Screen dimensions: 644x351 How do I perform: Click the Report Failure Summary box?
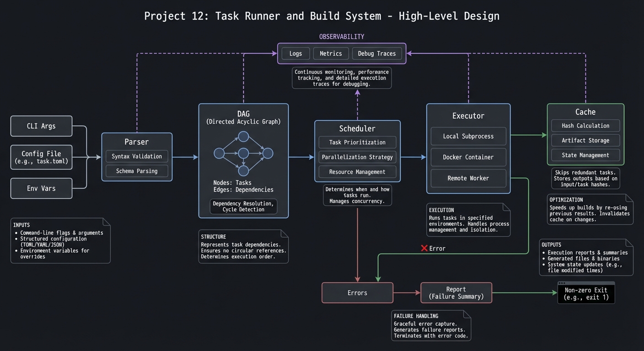click(456, 292)
